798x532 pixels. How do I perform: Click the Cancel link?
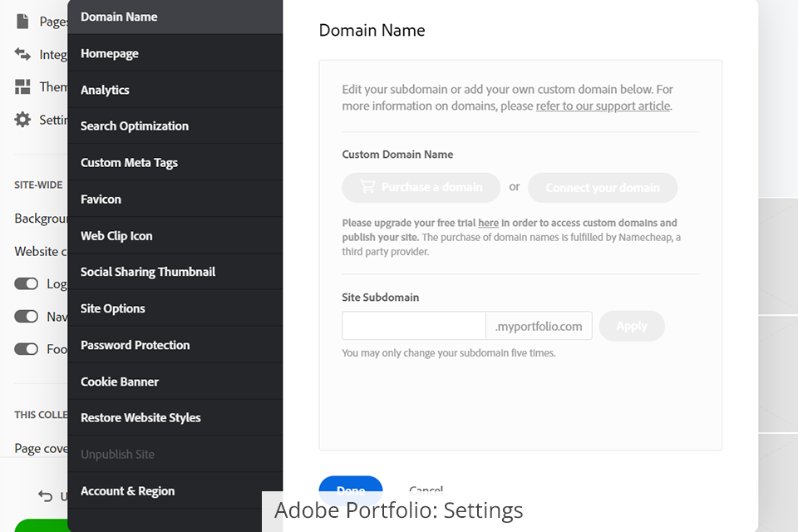tap(426, 490)
